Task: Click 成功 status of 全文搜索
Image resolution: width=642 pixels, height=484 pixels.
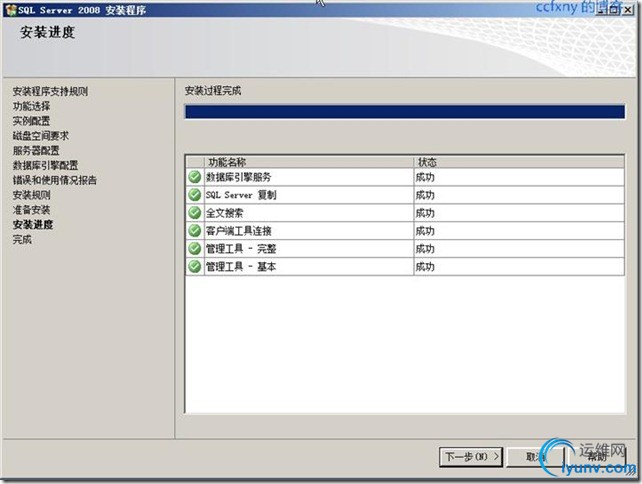Action: pos(425,213)
